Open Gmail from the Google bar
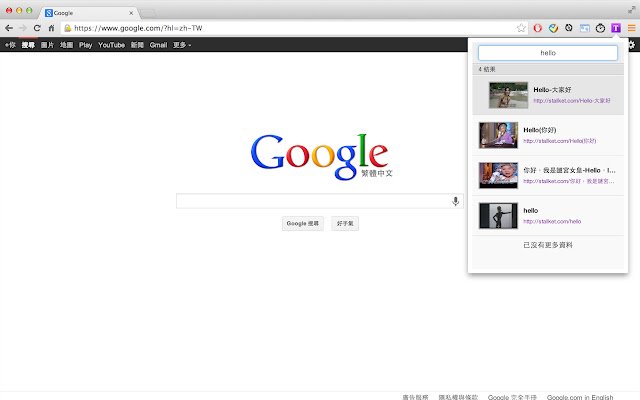This screenshot has height=400, width=640. [158, 45]
